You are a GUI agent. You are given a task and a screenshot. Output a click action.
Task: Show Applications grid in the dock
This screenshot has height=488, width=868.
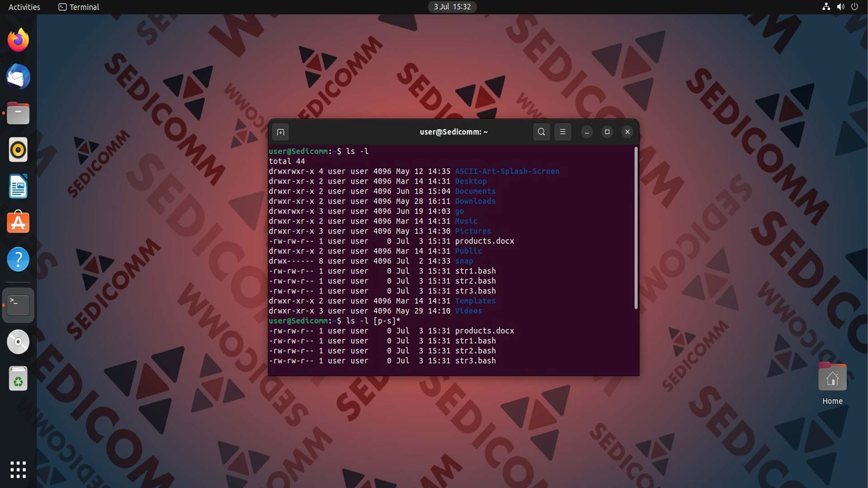(18, 469)
